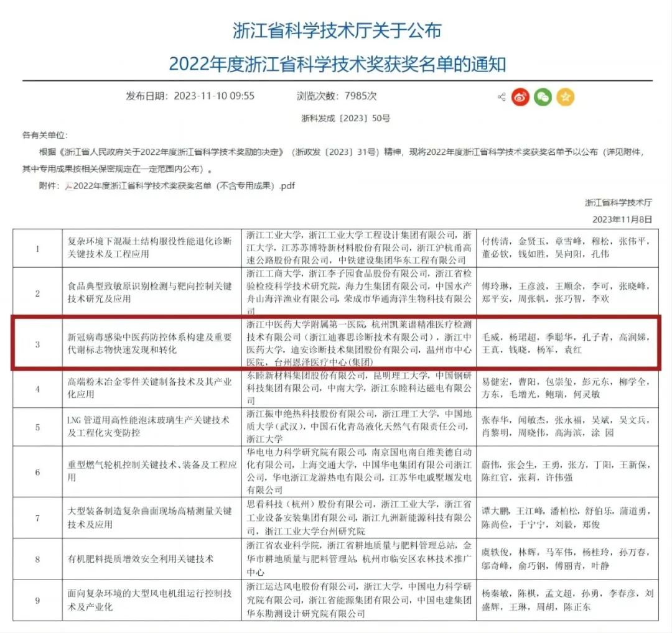The image size is (672, 633).
Task: Click names cell starting 杨秦敏
Action: [567, 600]
